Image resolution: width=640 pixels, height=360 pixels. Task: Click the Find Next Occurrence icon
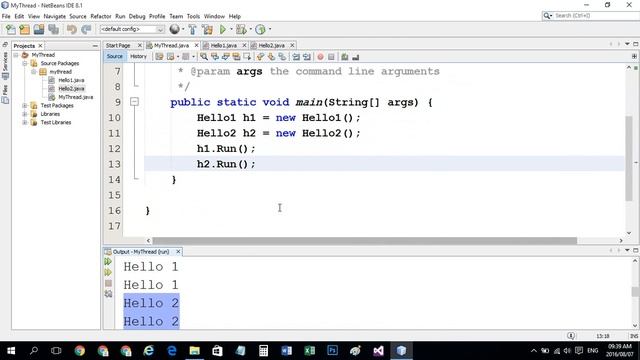(225, 57)
